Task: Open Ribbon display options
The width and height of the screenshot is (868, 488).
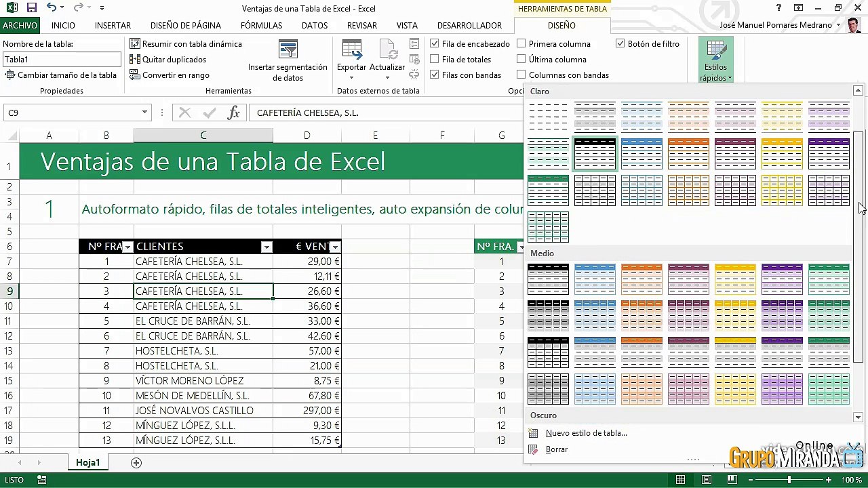Action: (798, 8)
